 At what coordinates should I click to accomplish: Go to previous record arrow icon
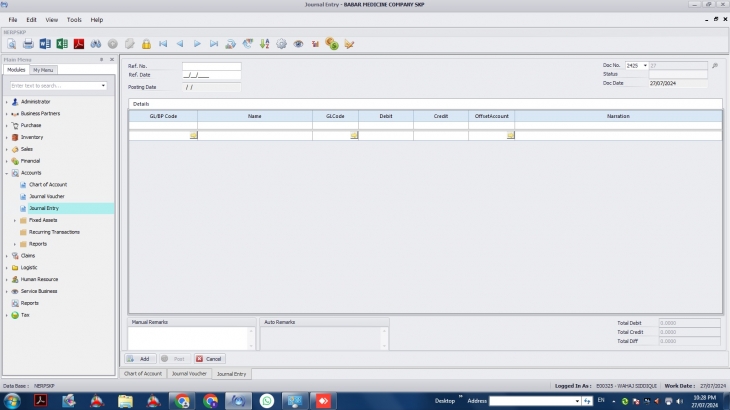(180, 44)
